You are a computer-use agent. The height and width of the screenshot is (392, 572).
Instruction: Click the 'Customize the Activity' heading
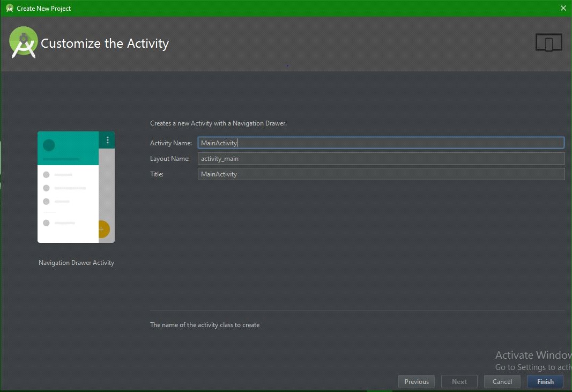105,43
